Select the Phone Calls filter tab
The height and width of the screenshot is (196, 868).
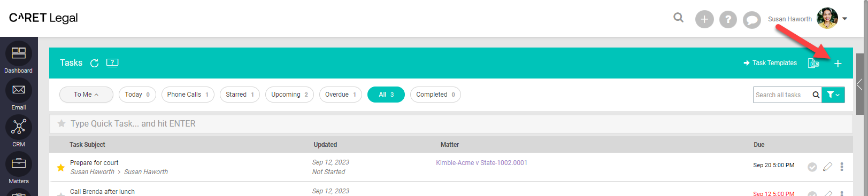[188, 95]
